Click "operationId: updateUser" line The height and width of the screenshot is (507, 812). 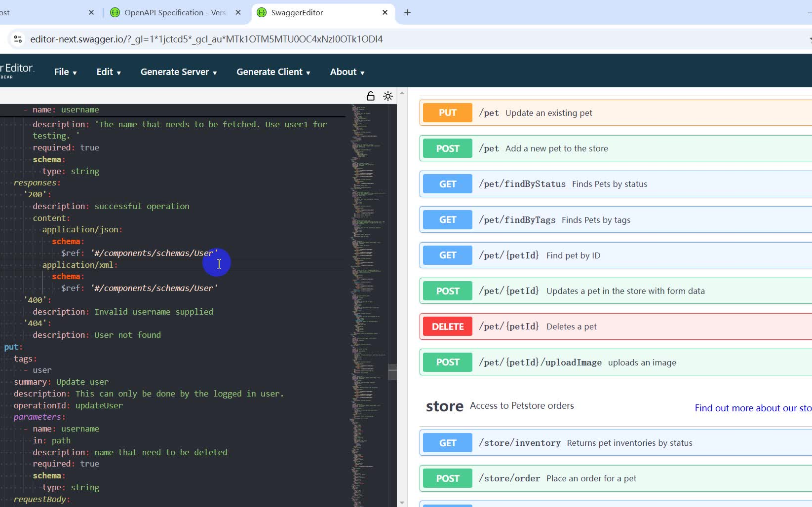(68, 405)
